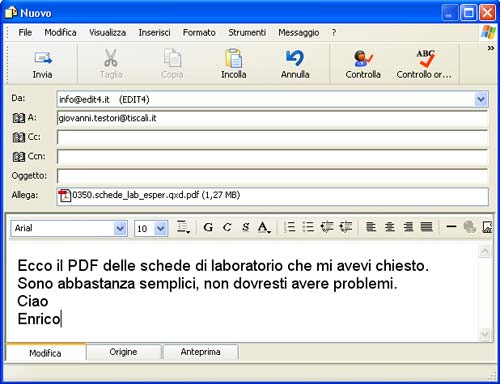The width and height of the screenshot is (500, 384).
Task: Click scroll up arrow in message body
Action: coord(485,251)
